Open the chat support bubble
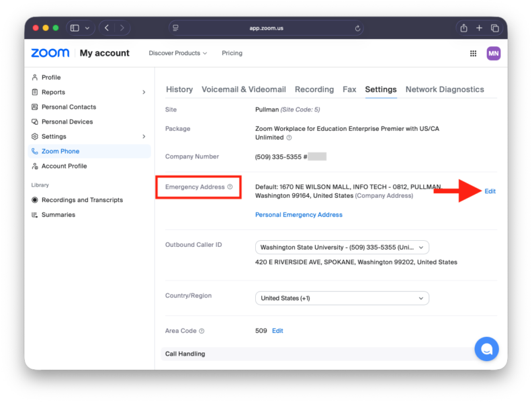Screen dimensions: 532x402 coord(486,349)
